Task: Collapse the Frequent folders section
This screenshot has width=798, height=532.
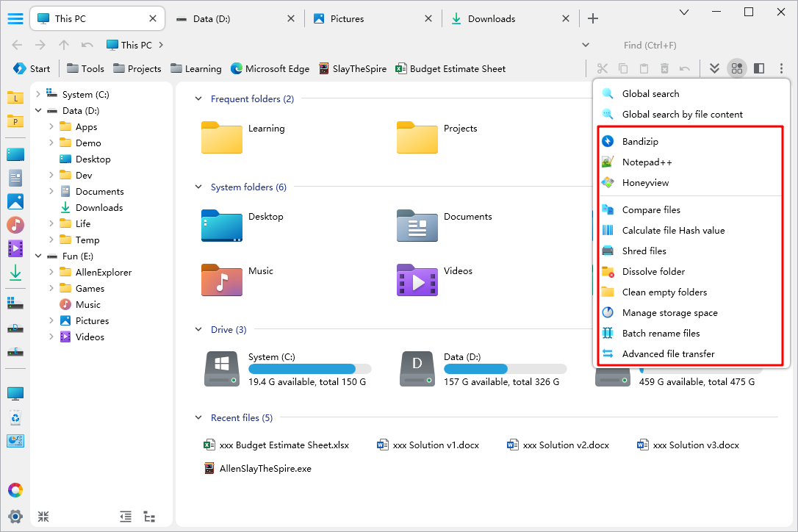Action: (198, 99)
